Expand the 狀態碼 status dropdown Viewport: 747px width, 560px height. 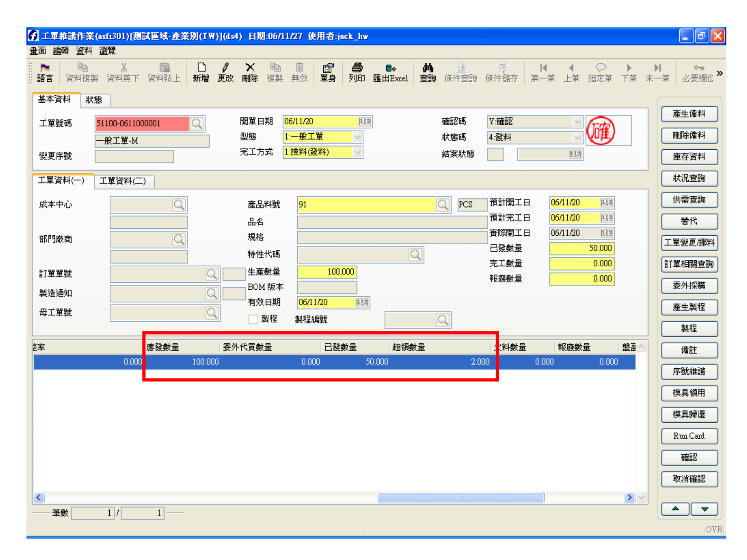(x=577, y=137)
